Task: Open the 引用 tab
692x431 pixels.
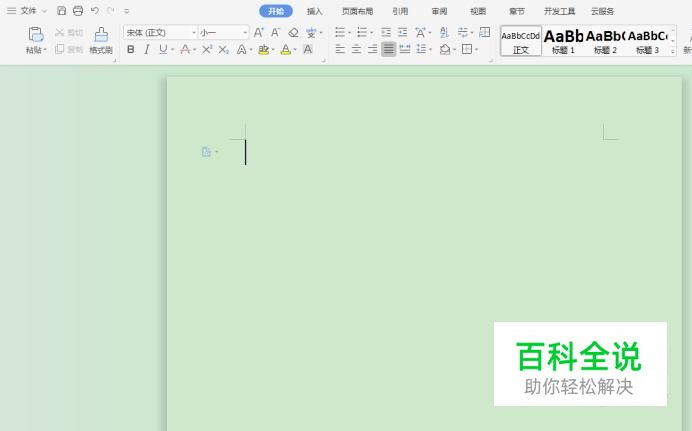Action: pos(400,11)
